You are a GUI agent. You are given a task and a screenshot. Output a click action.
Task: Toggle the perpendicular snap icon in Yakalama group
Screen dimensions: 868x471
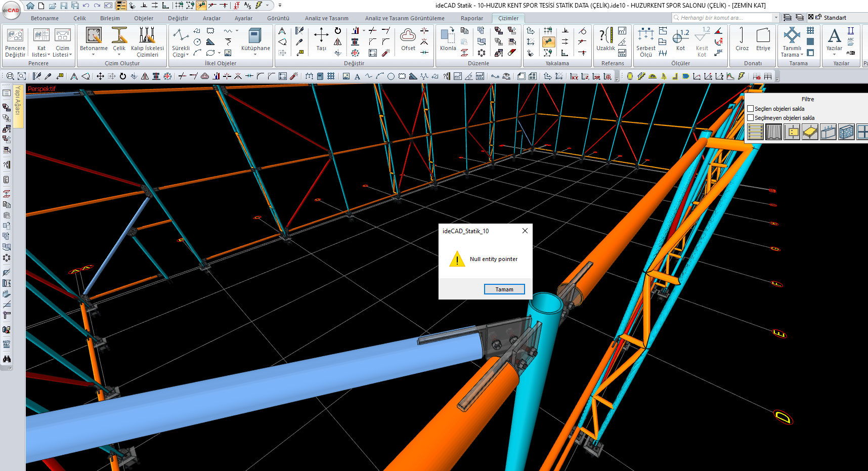(566, 31)
